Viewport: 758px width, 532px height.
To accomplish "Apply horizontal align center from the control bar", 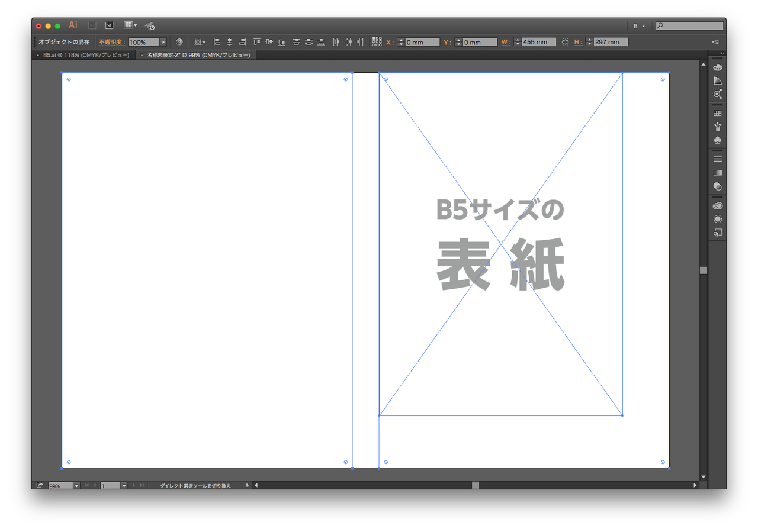I will [230, 42].
